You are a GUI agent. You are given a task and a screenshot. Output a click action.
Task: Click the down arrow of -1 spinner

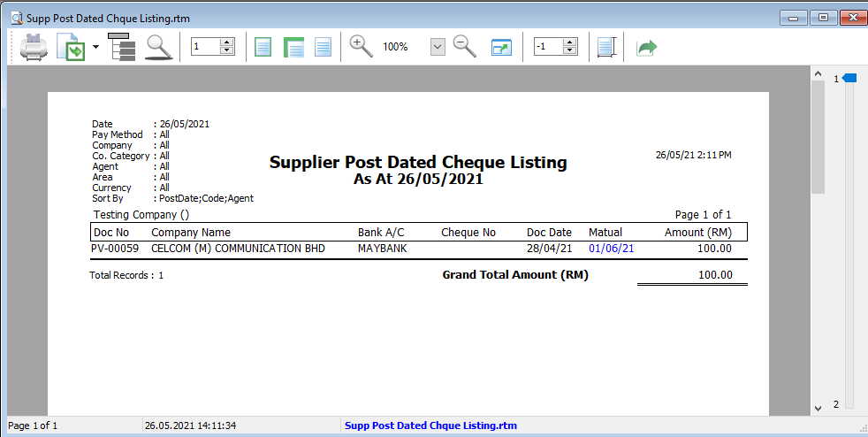(x=570, y=51)
